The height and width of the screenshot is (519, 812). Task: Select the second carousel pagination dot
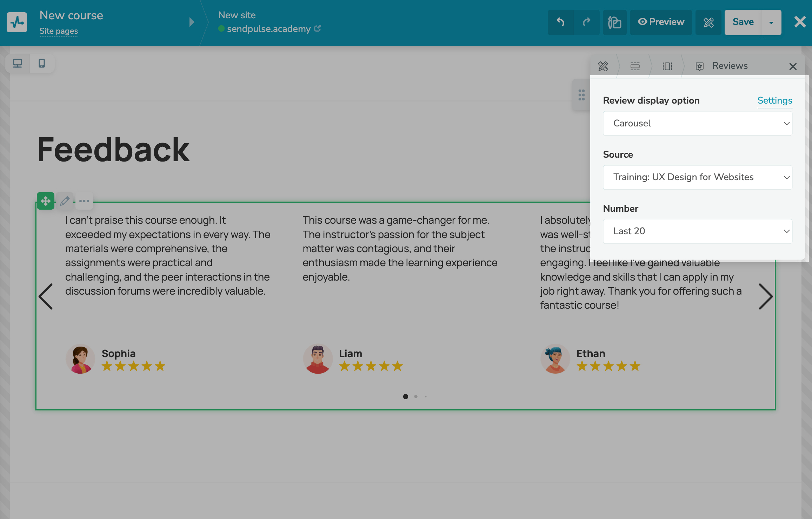pyautogui.click(x=416, y=396)
